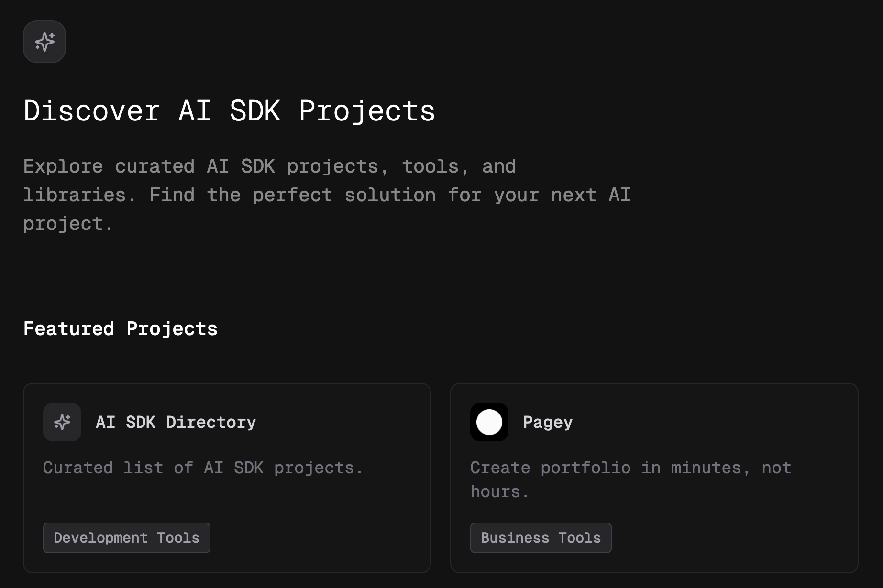
Task: Click the word "libraries" in the intro
Action: 74,195
